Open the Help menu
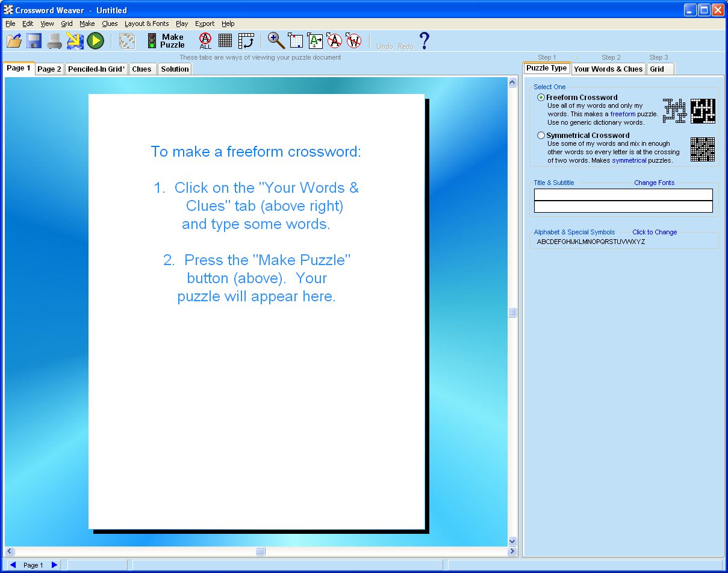The height and width of the screenshot is (573, 728). [x=228, y=24]
